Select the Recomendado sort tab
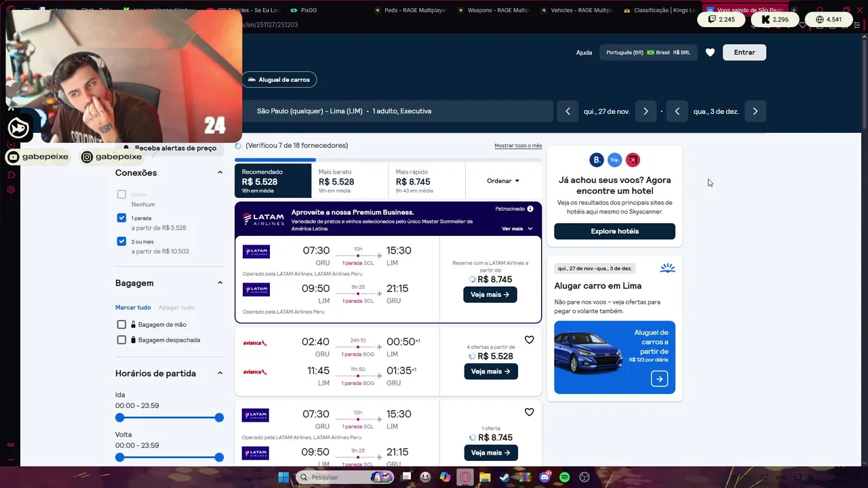Viewport: 868px width, 488px height. click(x=273, y=181)
